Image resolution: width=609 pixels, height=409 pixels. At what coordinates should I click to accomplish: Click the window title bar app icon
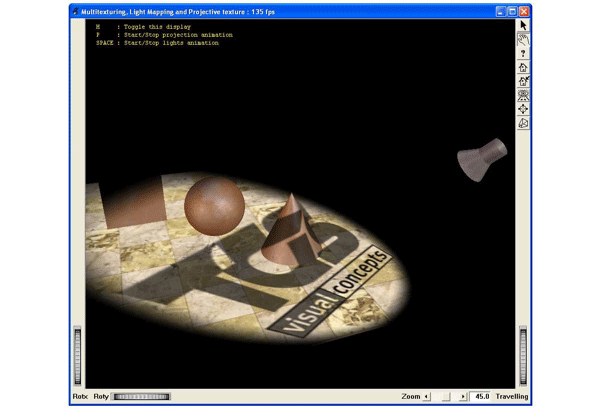coord(74,9)
